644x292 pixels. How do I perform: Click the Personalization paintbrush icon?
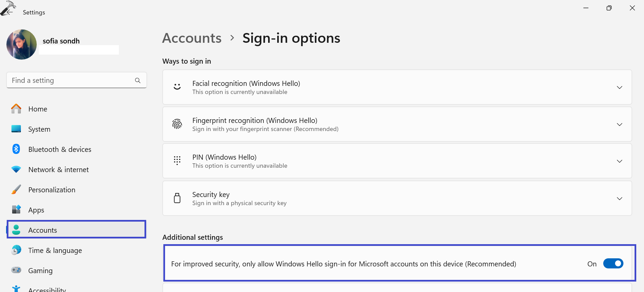(16, 190)
